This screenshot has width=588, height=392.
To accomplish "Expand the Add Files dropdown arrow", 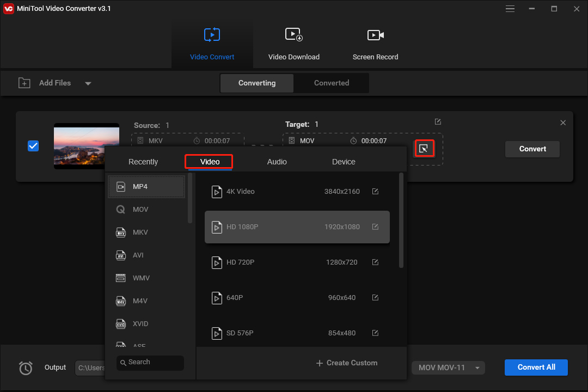I will click(88, 83).
